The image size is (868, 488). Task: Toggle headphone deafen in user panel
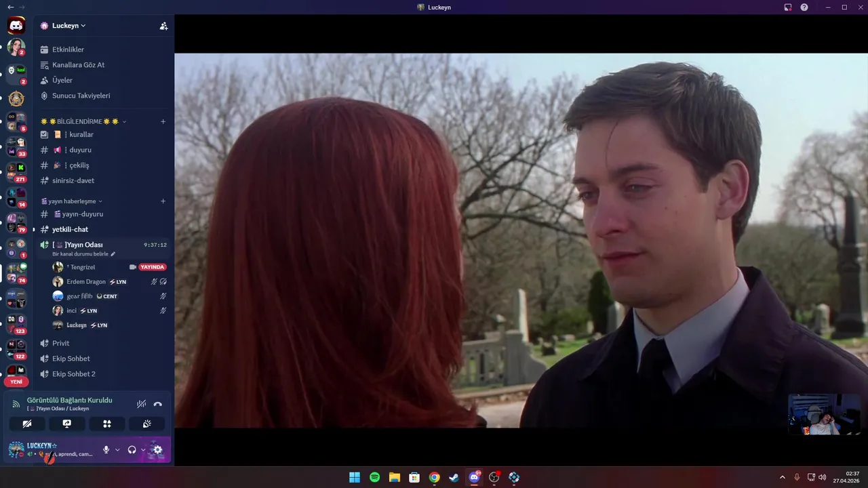coord(132,449)
